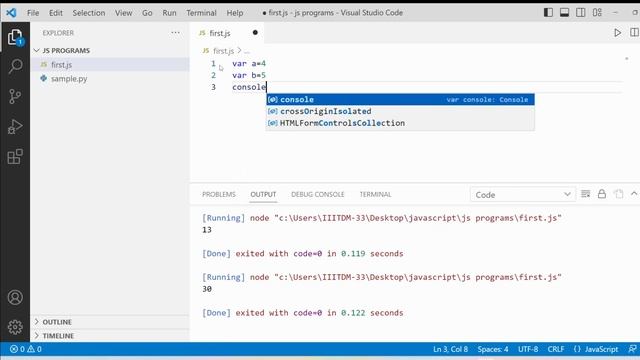Open the Terminal menu
Image resolution: width=640 pixels, height=360 pixels.
click(201, 13)
